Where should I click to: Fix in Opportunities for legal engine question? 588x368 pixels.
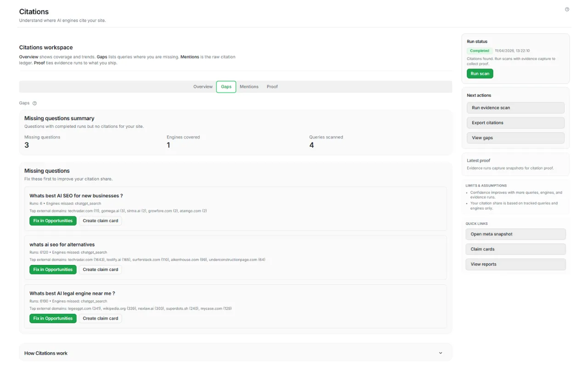tap(53, 318)
